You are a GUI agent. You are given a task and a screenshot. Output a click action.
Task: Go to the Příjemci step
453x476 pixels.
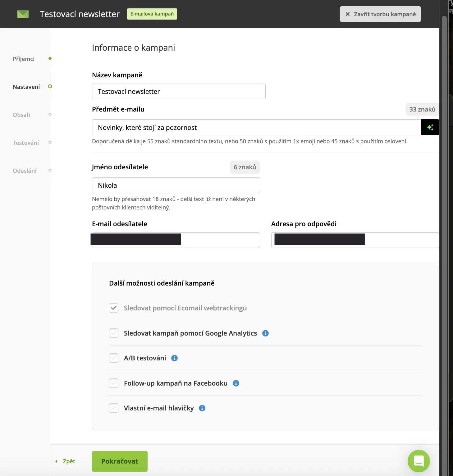[x=24, y=59]
